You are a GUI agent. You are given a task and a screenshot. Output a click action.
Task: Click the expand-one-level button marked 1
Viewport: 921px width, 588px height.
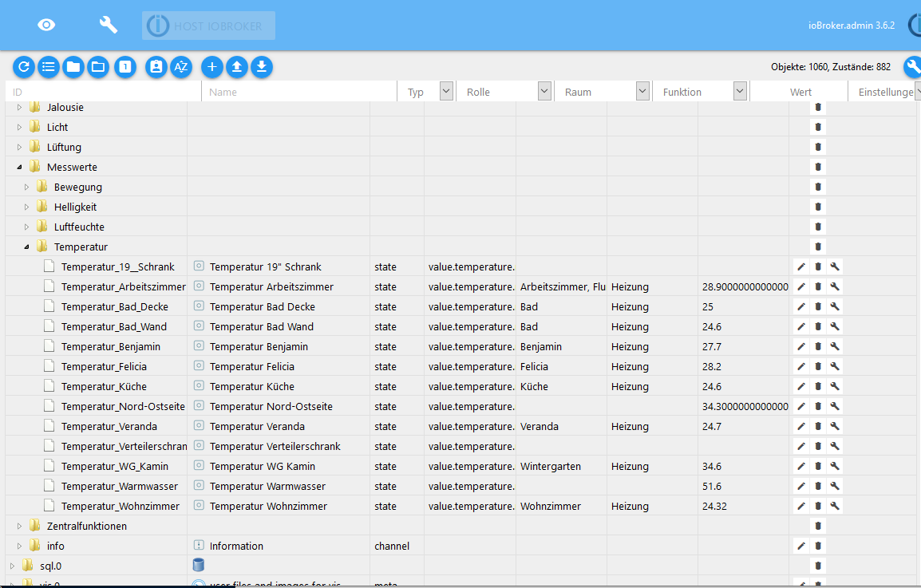[125, 67]
